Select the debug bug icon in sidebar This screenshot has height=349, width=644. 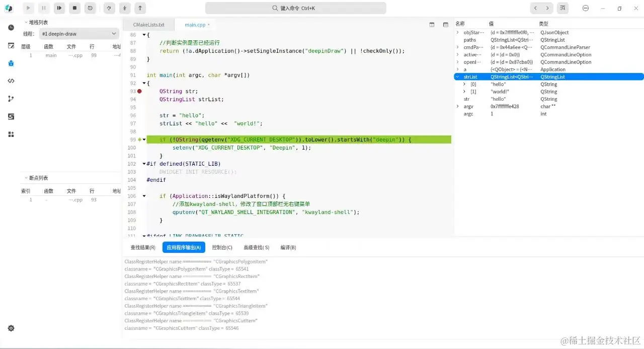pos(11,63)
